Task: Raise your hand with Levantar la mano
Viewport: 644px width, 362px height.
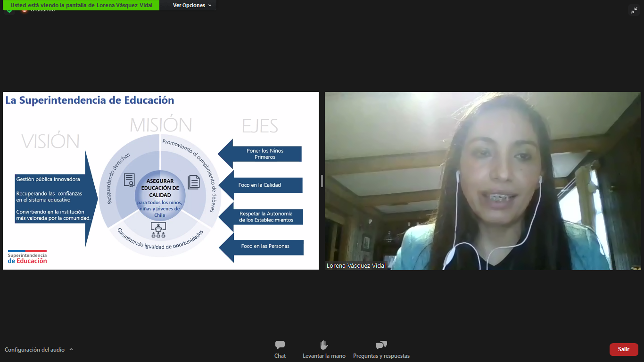Action: pos(324,349)
